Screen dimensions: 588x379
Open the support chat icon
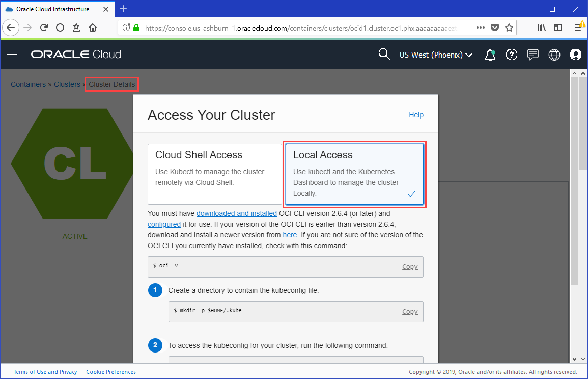[x=533, y=55]
